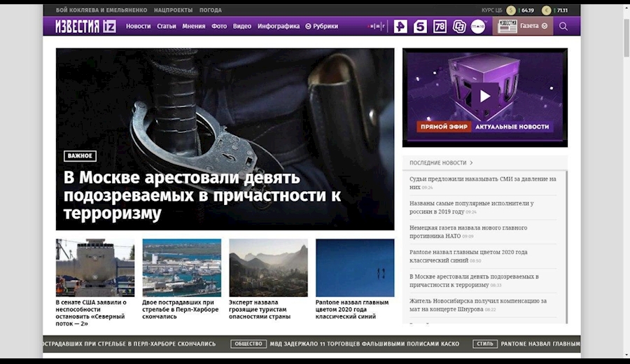Click the NMG media group logo
Screen dimensions: 630x364
(x=377, y=27)
